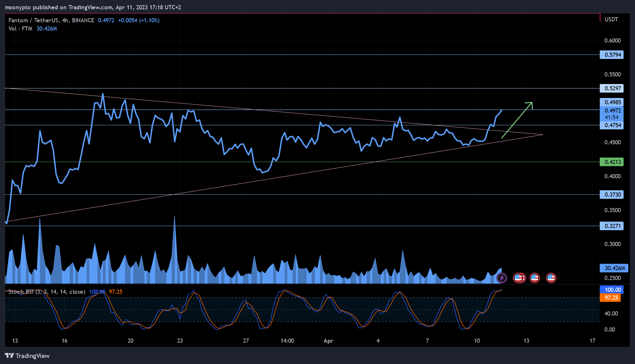Screen dimensions: 635x364
Task: Click the 17 date label on time axis
Action: click(x=592, y=341)
